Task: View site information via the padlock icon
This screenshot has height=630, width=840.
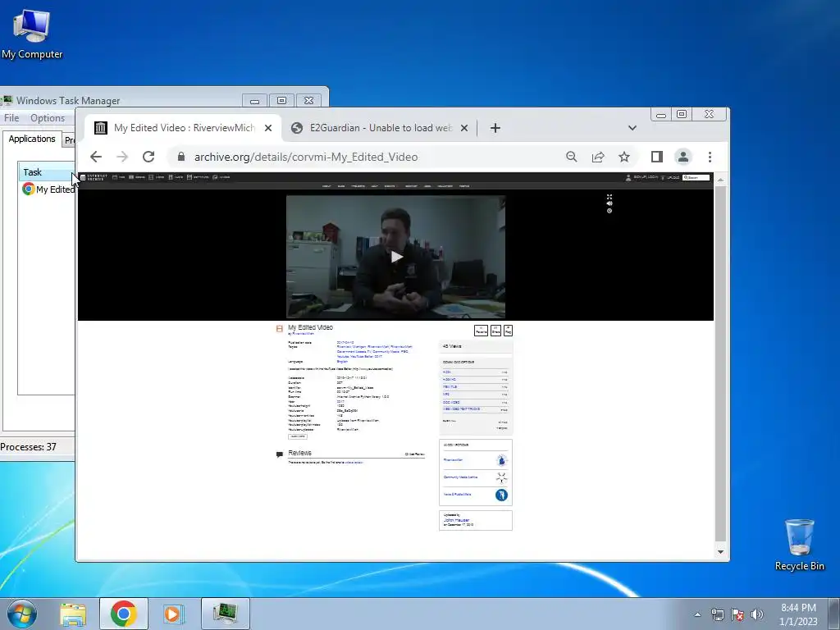Action: 181,157
